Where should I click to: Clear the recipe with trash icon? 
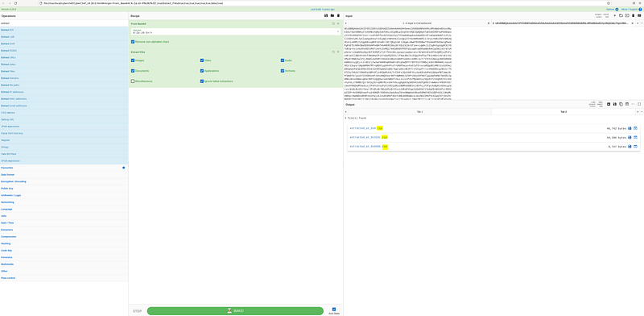click(338, 15)
